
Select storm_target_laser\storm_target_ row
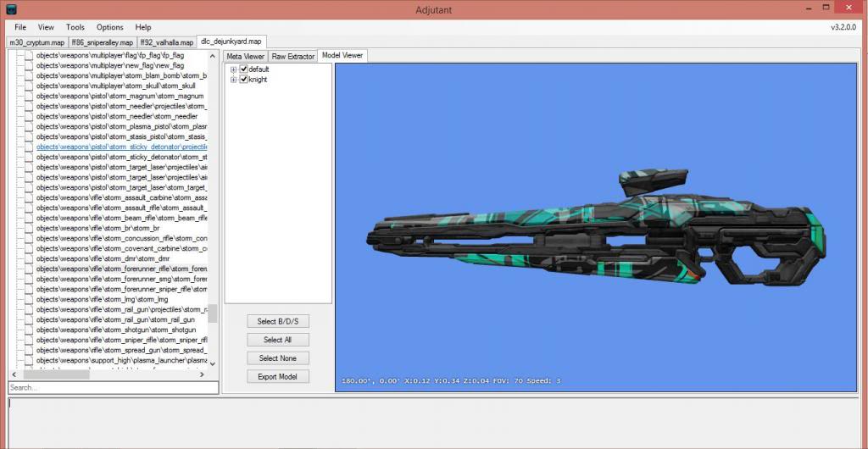(x=122, y=187)
